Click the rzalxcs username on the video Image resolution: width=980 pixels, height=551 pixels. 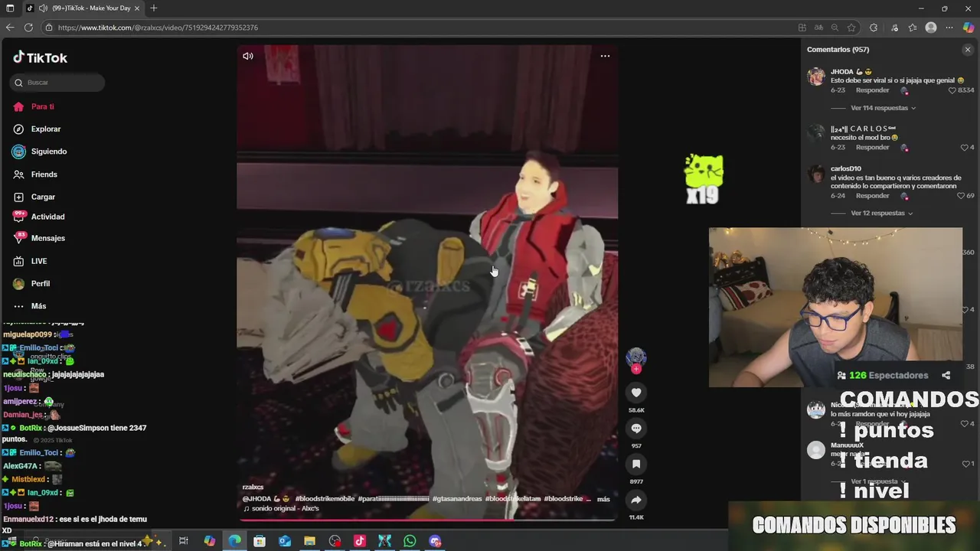click(x=253, y=487)
